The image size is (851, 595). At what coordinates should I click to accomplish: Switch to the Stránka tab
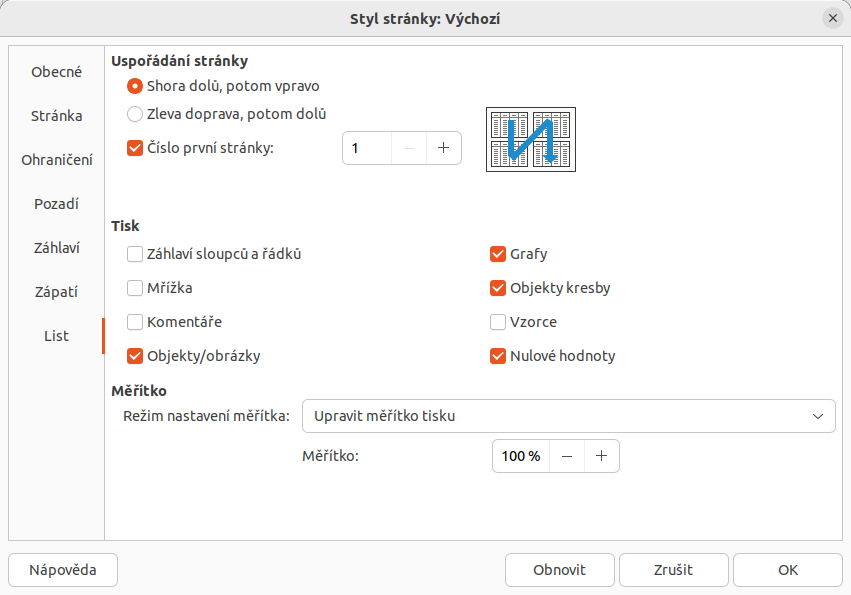point(56,116)
